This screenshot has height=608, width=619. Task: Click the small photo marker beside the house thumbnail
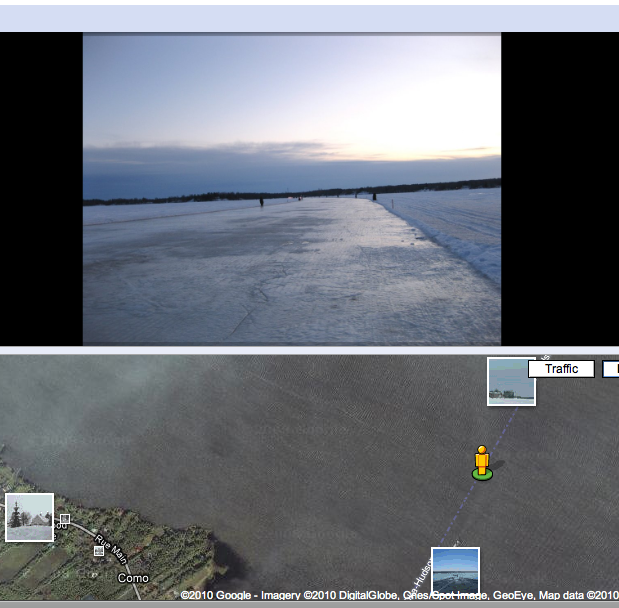pyautogui.click(x=65, y=519)
